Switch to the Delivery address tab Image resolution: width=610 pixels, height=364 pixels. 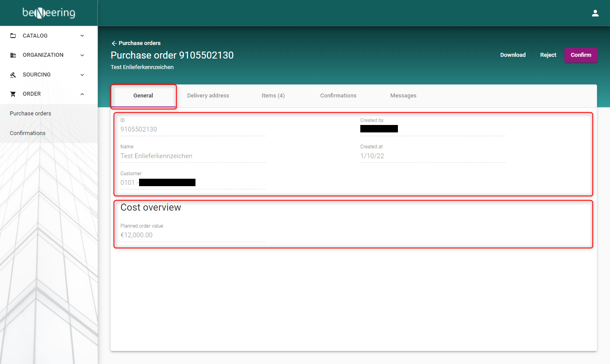click(208, 96)
